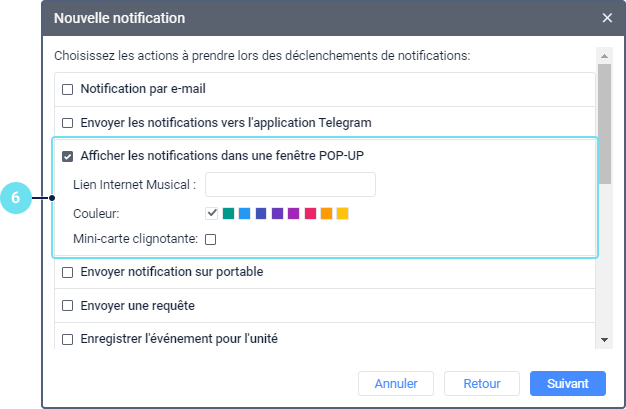
Task: Close the Nouvelle notification dialog
Action: (x=607, y=18)
